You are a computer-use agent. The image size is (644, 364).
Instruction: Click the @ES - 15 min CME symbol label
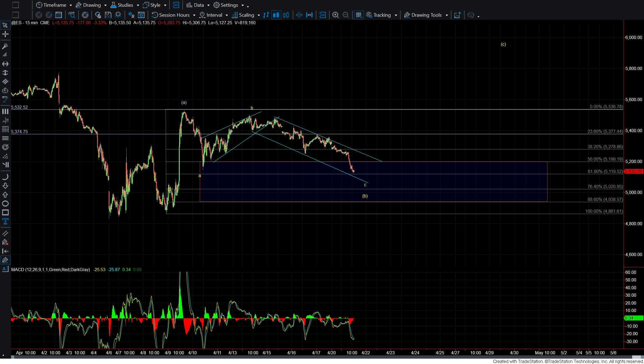tap(31, 23)
